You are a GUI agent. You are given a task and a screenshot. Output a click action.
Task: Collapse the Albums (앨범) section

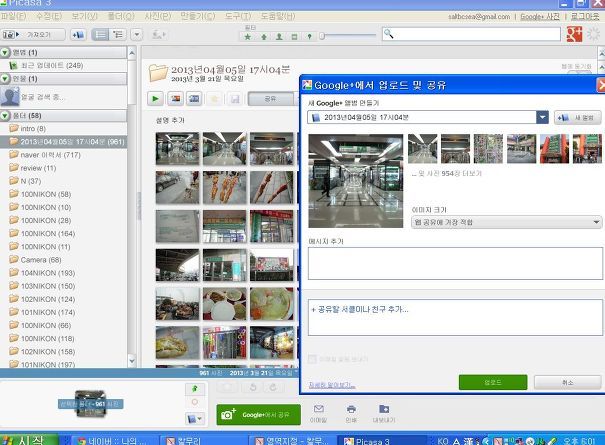pyautogui.click(x=5, y=52)
